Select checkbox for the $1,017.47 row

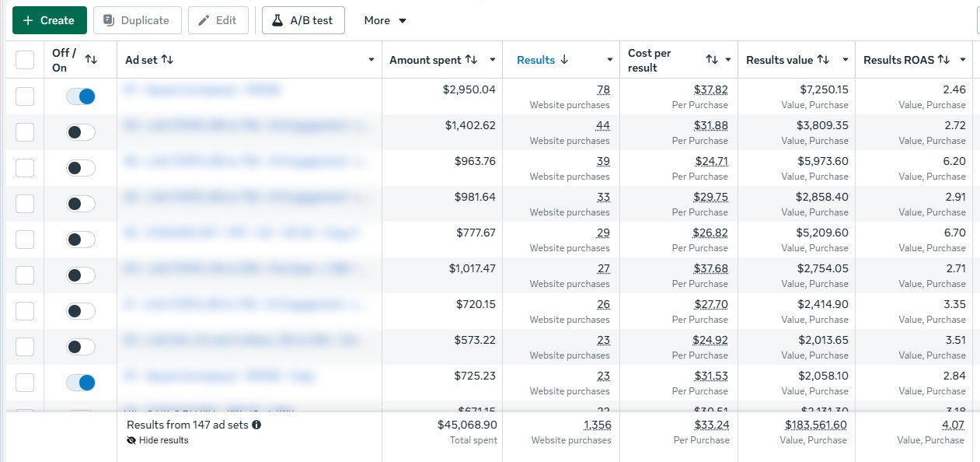[x=25, y=275]
